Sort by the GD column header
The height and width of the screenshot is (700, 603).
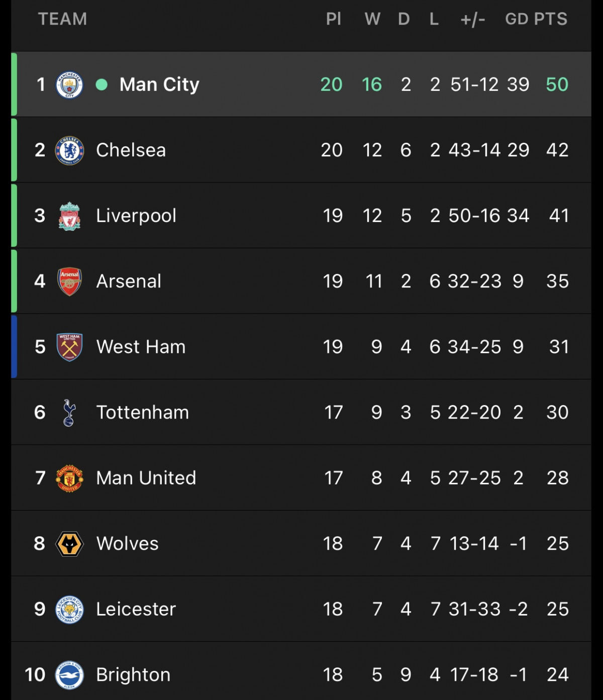(517, 19)
